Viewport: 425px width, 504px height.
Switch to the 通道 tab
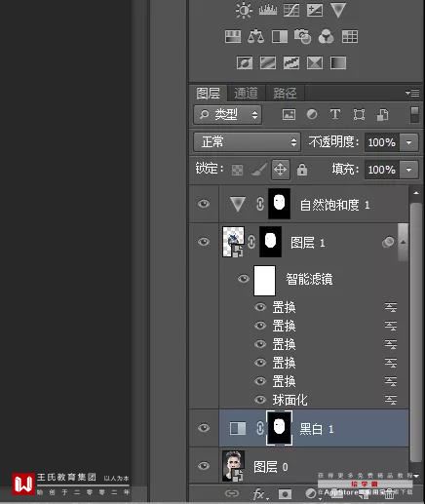246,94
